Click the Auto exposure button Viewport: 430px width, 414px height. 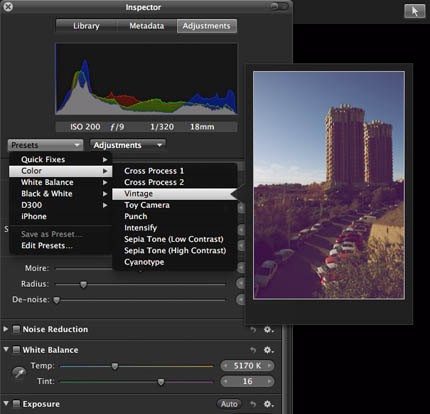click(x=229, y=404)
